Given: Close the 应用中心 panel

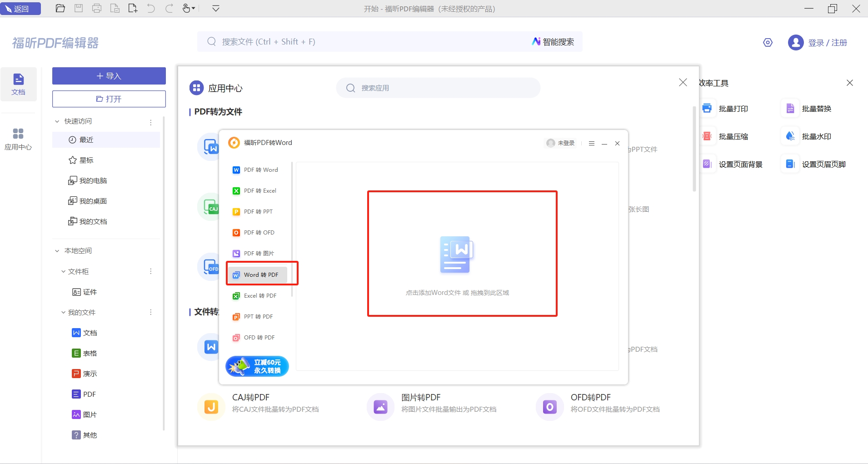Looking at the screenshot, I should tap(683, 82).
